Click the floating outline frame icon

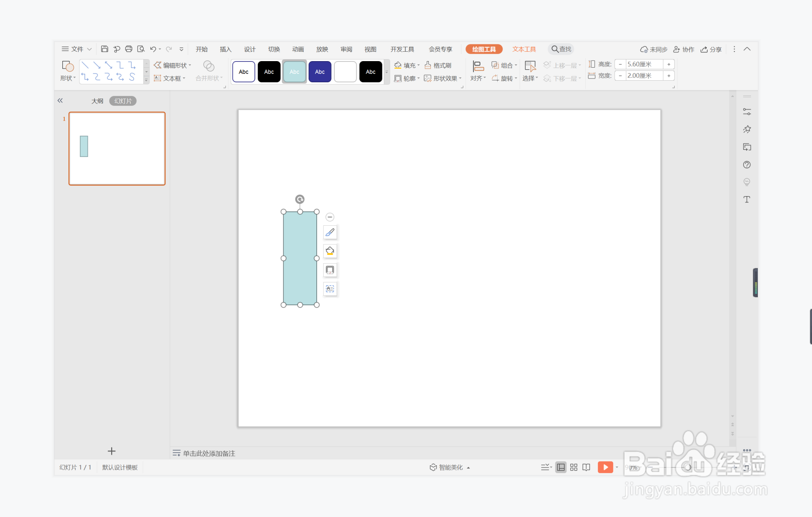click(x=330, y=270)
